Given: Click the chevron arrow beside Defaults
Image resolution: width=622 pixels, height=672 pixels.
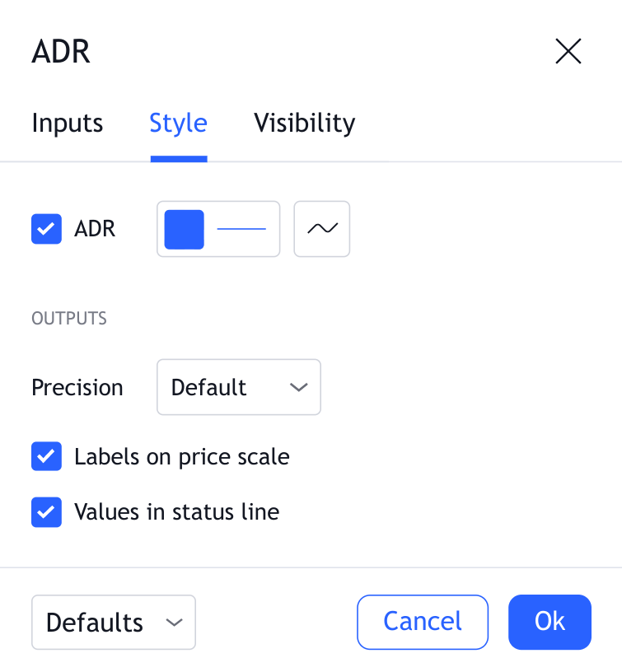Looking at the screenshot, I should [174, 623].
